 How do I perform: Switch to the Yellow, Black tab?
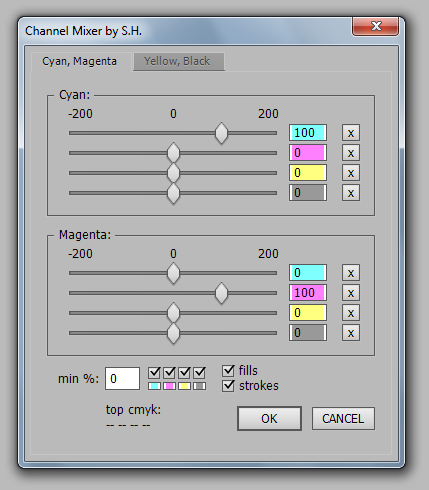coord(179,61)
